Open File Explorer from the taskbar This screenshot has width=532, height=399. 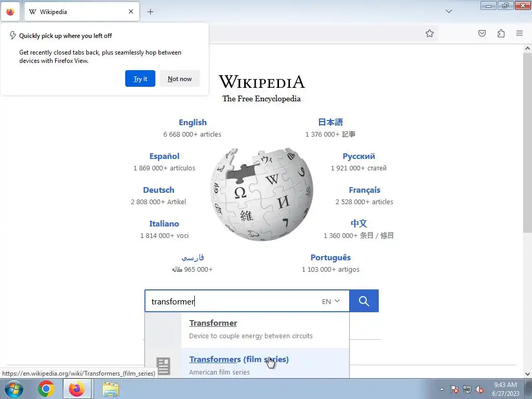point(111,389)
